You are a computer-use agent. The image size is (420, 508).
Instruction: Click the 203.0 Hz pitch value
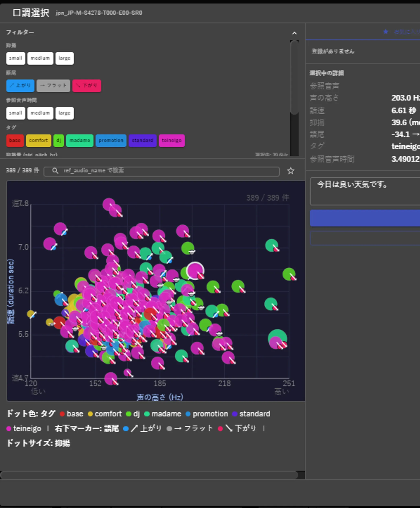coord(406,98)
